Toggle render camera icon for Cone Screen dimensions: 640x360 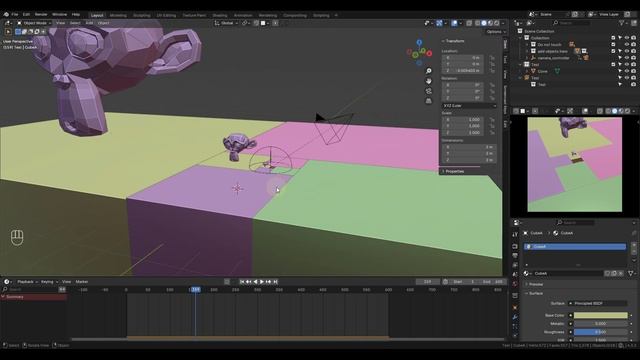tap(633, 71)
